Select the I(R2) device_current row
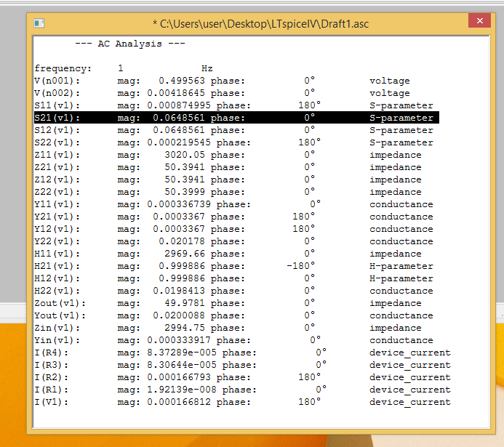 click(x=242, y=377)
